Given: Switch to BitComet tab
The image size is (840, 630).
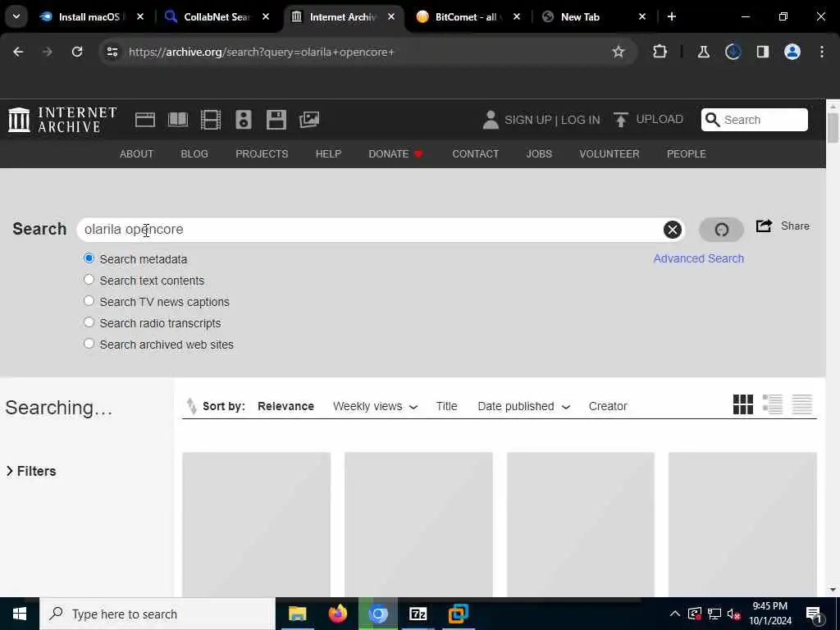Looking at the screenshot, I should (466, 16).
